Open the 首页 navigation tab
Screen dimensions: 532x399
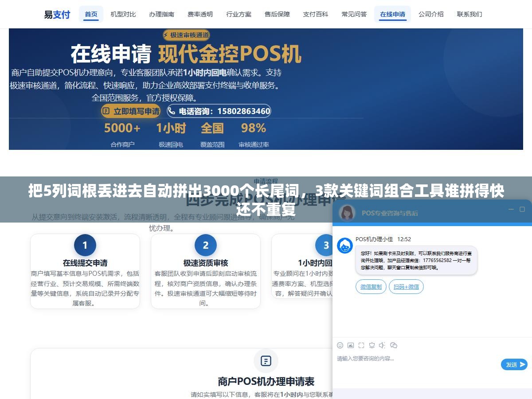[x=91, y=14]
